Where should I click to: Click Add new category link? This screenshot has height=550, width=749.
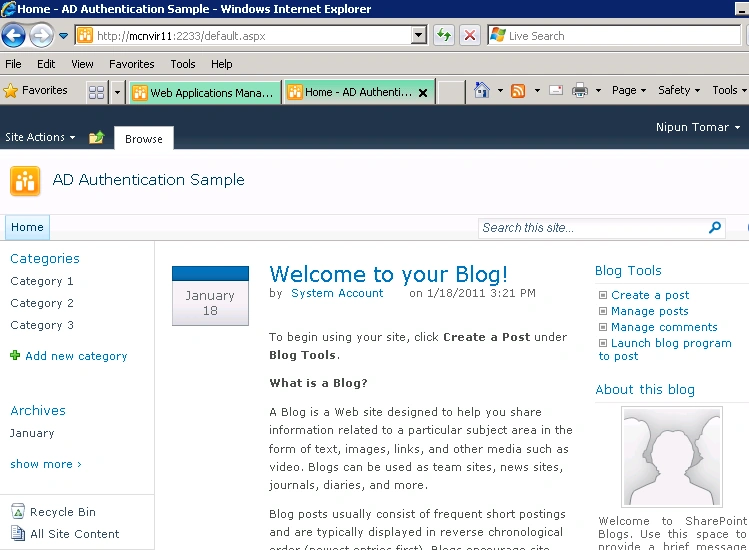pos(76,356)
